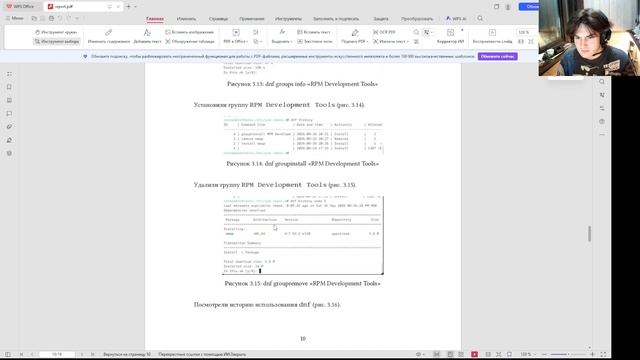Click the Update now purple button
The width and height of the screenshot is (640, 360).
pyautogui.click(x=498, y=56)
